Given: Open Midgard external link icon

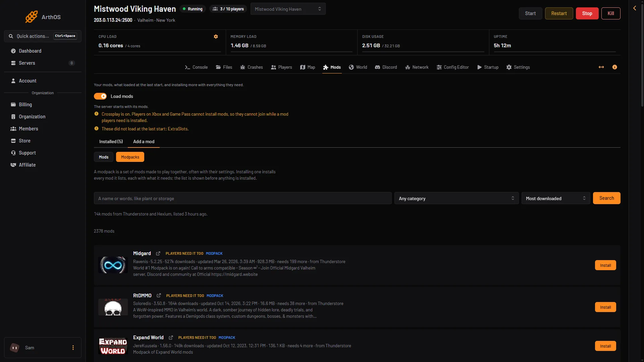Looking at the screenshot, I should coord(158,253).
